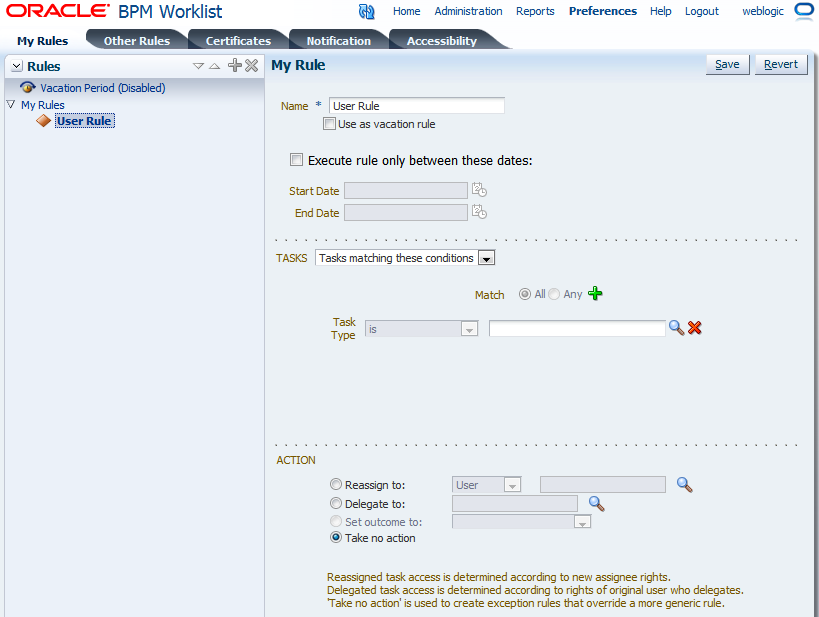
Task: Click the Reassign to user field
Action: coord(603,484)
